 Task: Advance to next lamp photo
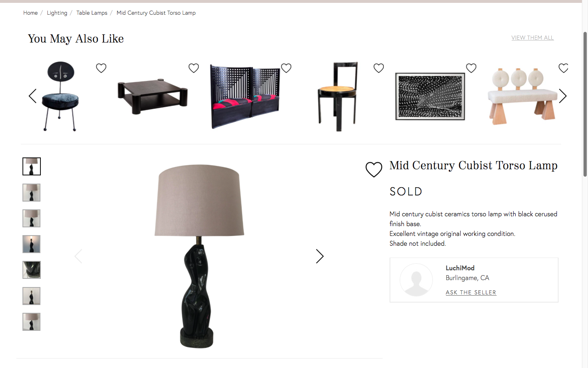pyautogui.click(x=320, y=256)
